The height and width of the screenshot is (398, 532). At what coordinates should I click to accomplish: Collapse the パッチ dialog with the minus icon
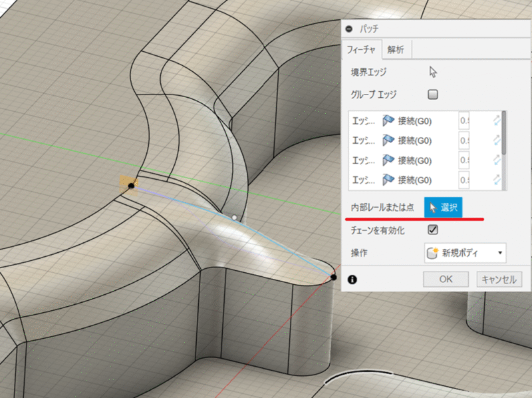(350, 29)
